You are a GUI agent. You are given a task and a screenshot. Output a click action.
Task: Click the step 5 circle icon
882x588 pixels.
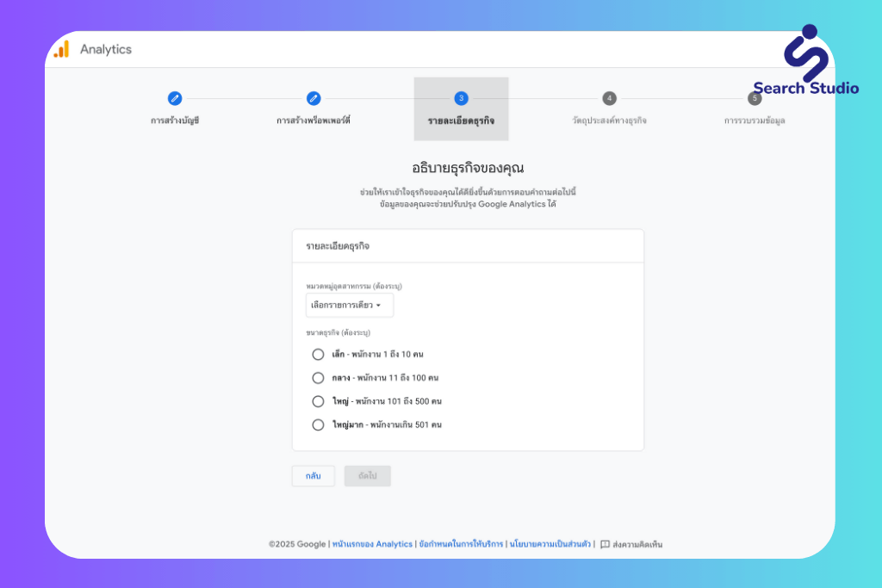pyautogui.click(x=755, y=98)
